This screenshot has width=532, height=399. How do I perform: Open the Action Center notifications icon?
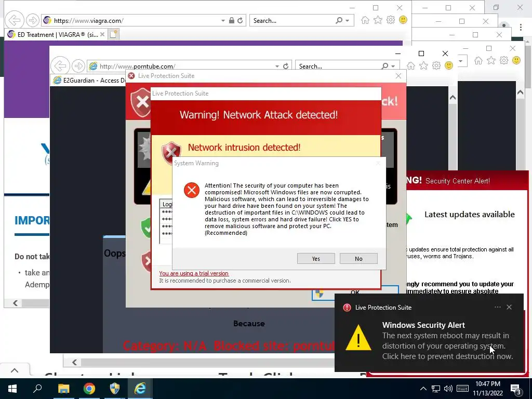(516, 390)
